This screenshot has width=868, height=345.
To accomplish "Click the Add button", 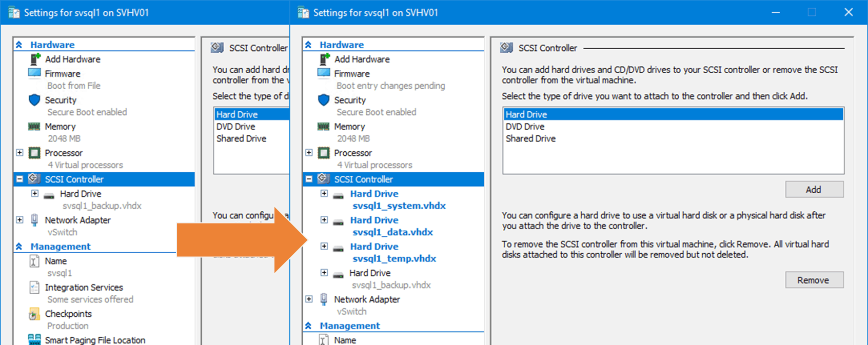I will click(x=814, y=190).
